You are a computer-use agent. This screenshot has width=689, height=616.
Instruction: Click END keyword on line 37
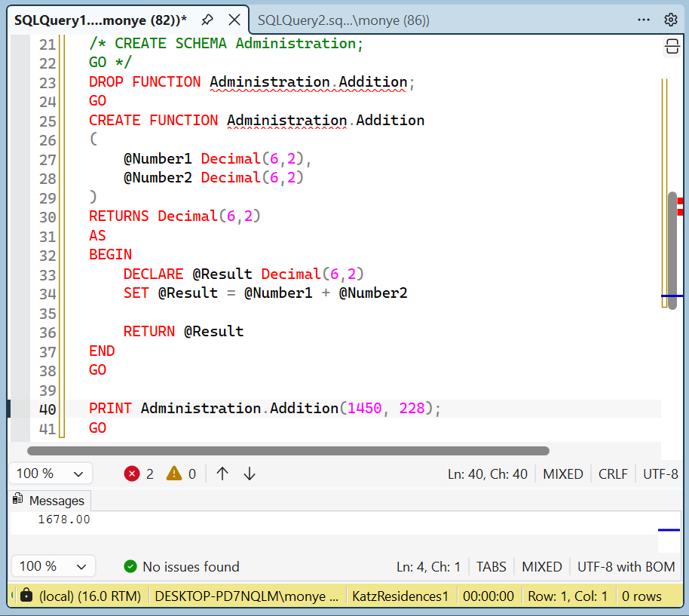[x=102, y=351]
